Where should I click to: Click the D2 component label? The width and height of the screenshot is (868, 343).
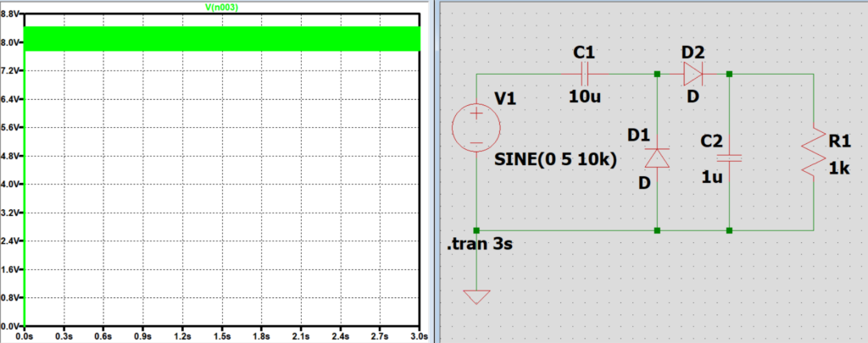693,53
